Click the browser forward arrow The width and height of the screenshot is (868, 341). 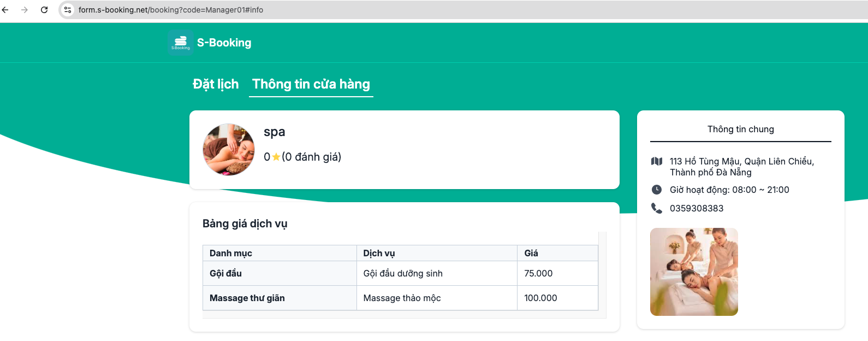[x=25, y=10]
